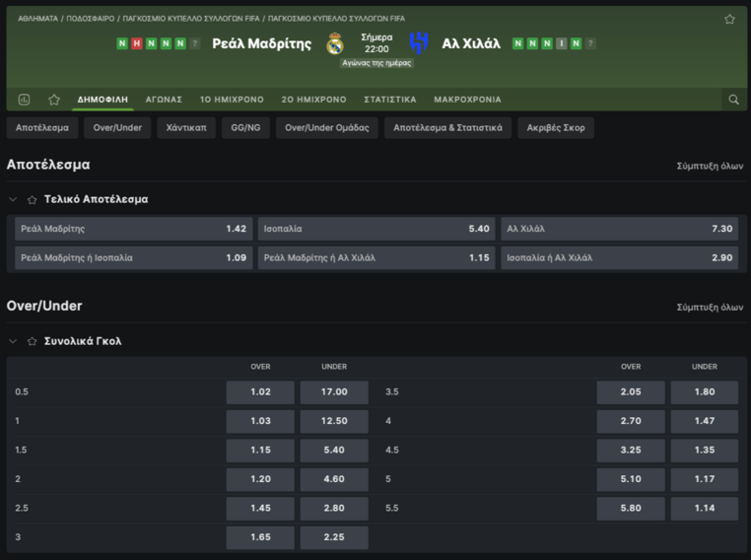The height and width of the screenshot is (560, 751).
Task: Select Over 1 goals odds 1.03
Action: [x=260, y=421]
